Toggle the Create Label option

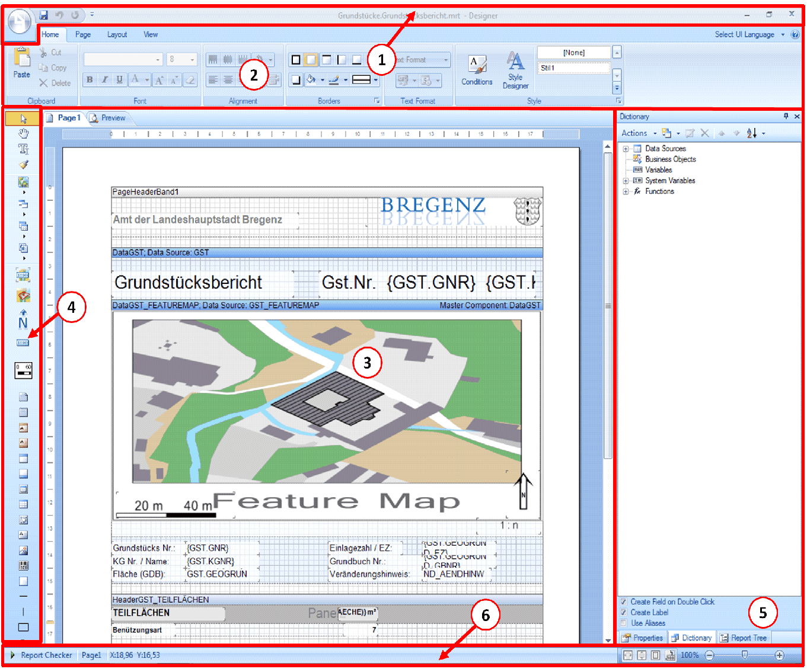[x=624, y=612]
